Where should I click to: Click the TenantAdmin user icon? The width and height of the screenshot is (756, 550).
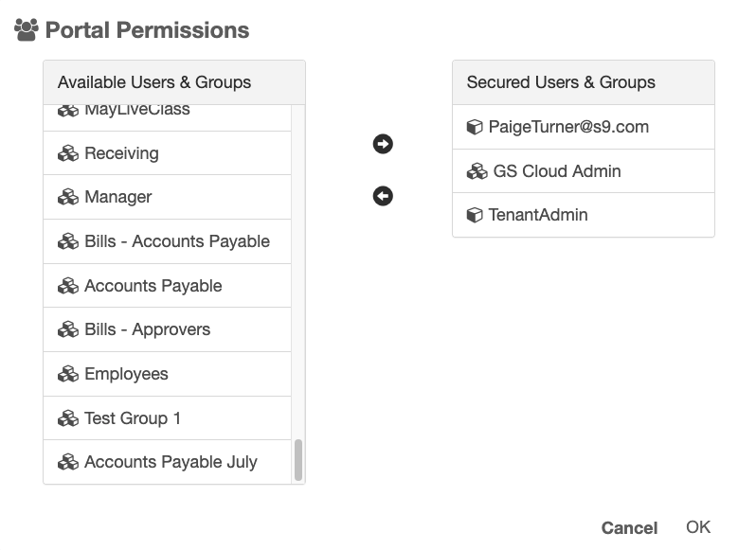coord(475,215)
